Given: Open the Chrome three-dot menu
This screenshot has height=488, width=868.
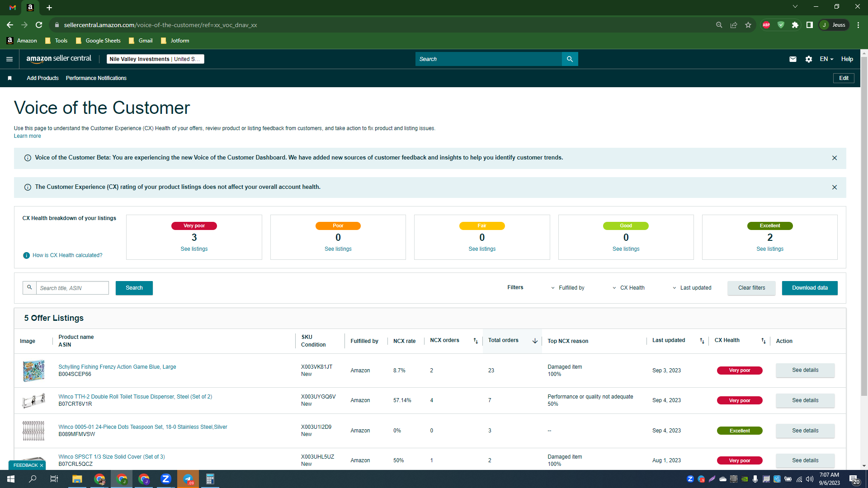Looking at the screenshot, I should point(858,25).
